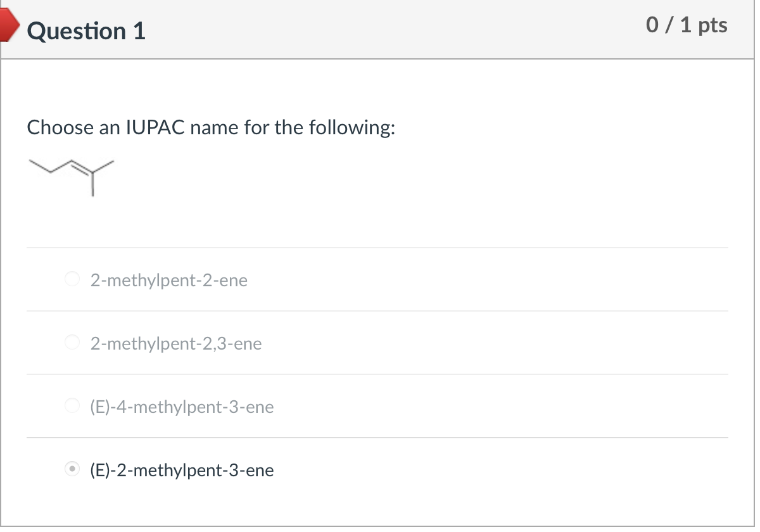Screen dimensions: 760x532
Task: Click the 2-methylpent-2-ene answer label
Action: coord(168,280)
